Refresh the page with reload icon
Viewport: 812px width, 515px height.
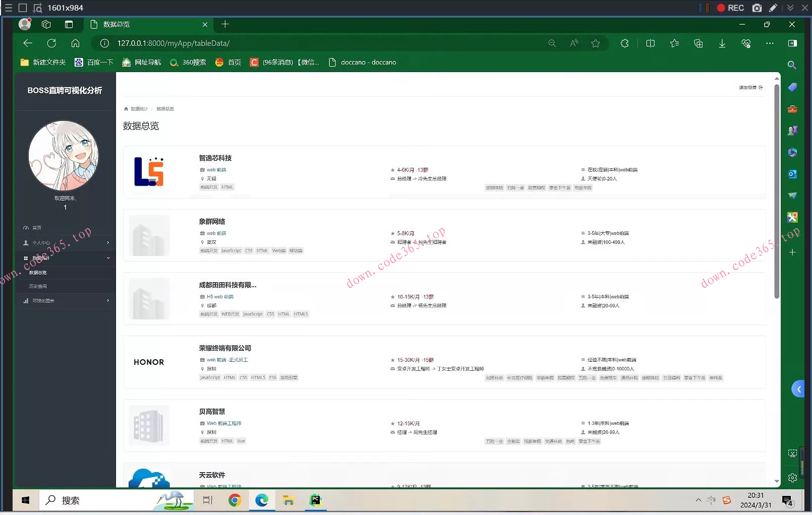(51, 43)
